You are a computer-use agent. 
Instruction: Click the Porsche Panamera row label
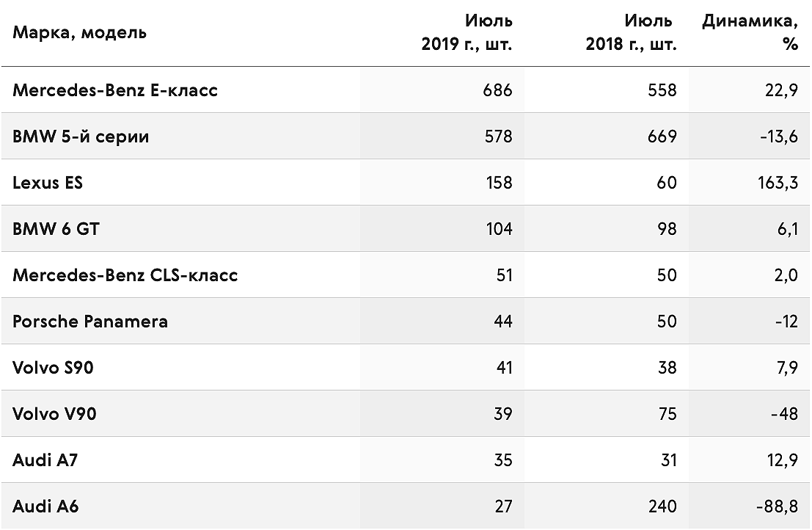click(90, 322)
